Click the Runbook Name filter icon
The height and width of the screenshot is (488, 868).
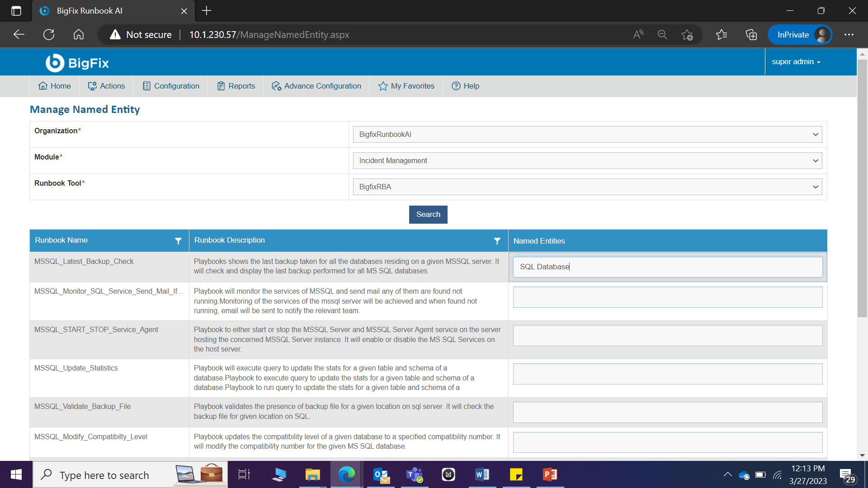[178, 241]
